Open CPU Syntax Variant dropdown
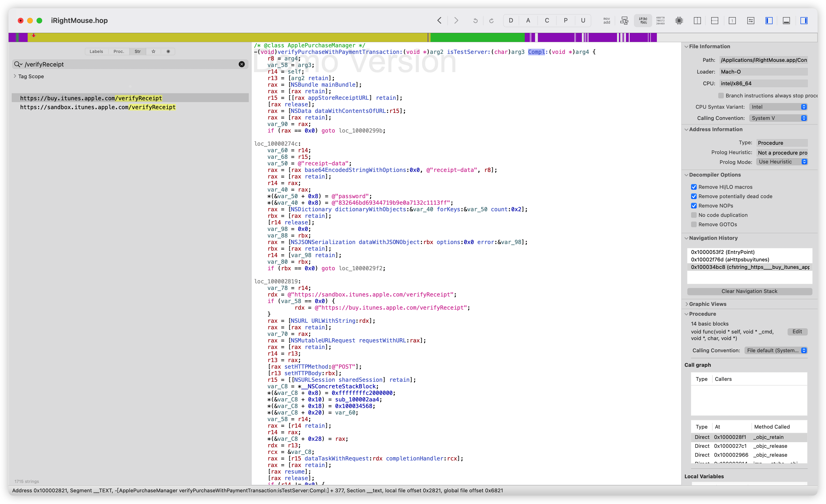The image size is (826, 504). pos(778,107)
